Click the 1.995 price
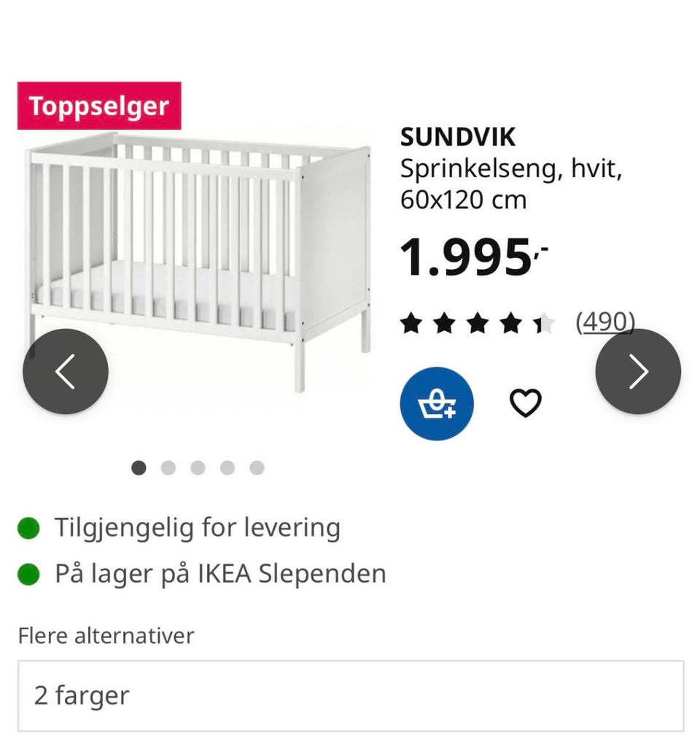 pyautogui.click(x=467, y=257)
